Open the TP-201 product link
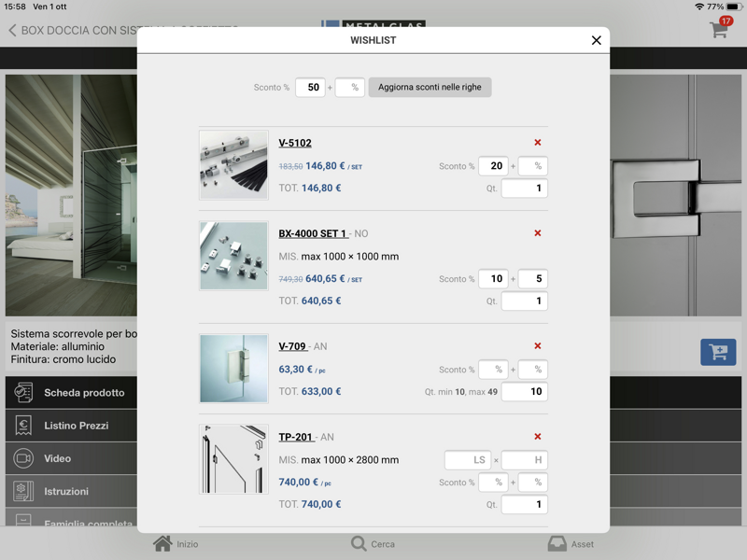The height and width of the screenshot is (560, 747). [295, 437]
